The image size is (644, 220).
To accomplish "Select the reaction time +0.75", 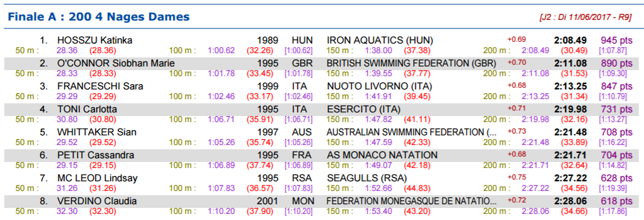I will pos(516,177).
